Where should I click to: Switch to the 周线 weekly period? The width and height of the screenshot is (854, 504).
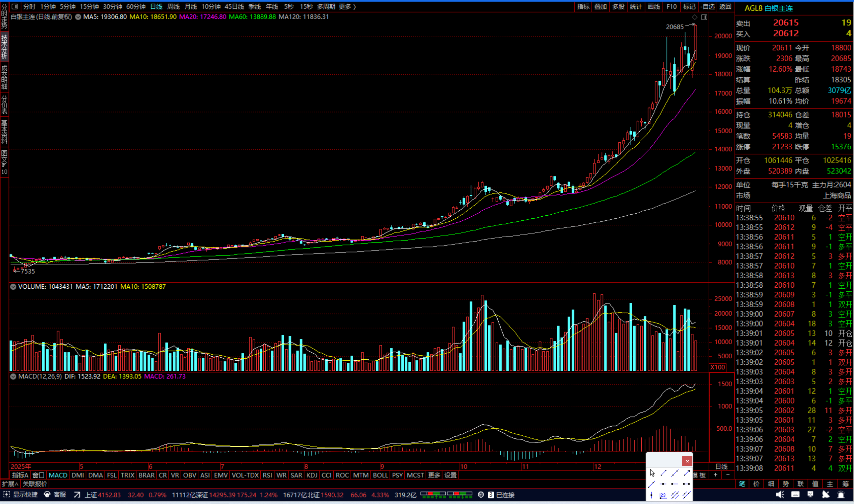pyautogui.click(x=173, y=6)
